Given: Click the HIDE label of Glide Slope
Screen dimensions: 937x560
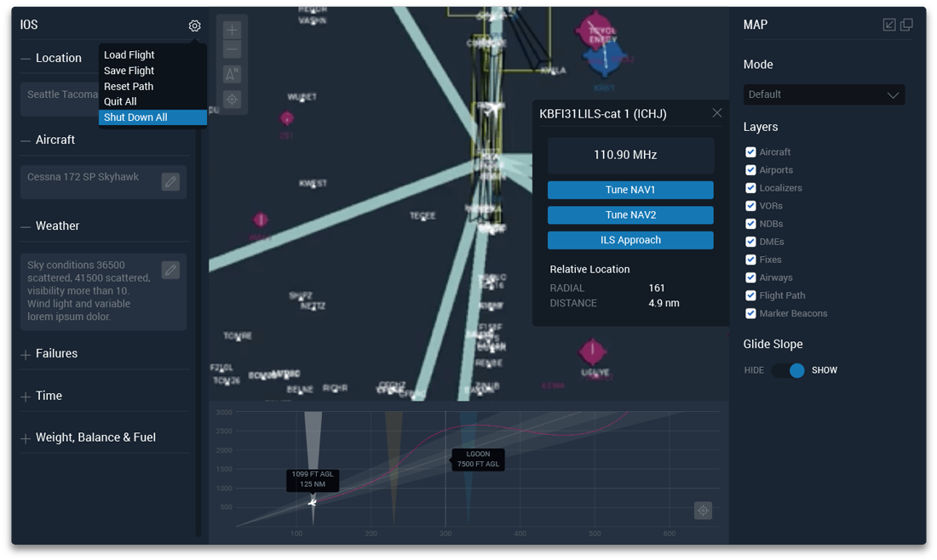Looking at the screenshot, I should pyautogui.click(x=754, y=370).
